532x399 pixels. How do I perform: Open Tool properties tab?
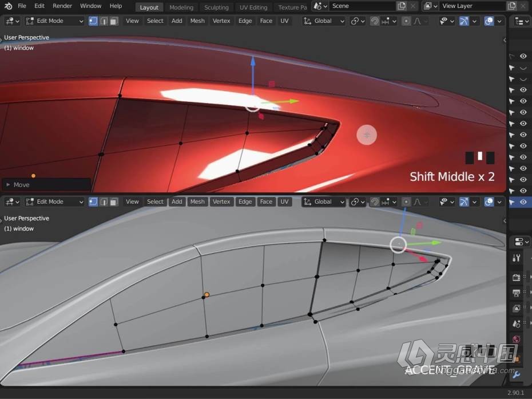(x=517, y=258)
